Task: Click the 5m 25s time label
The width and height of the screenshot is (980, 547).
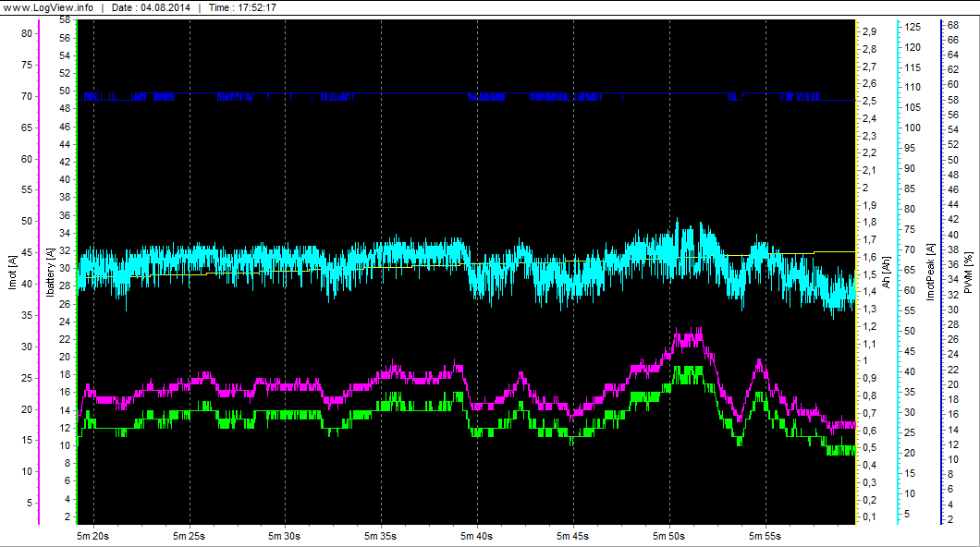Action: (x=190, y=536)
